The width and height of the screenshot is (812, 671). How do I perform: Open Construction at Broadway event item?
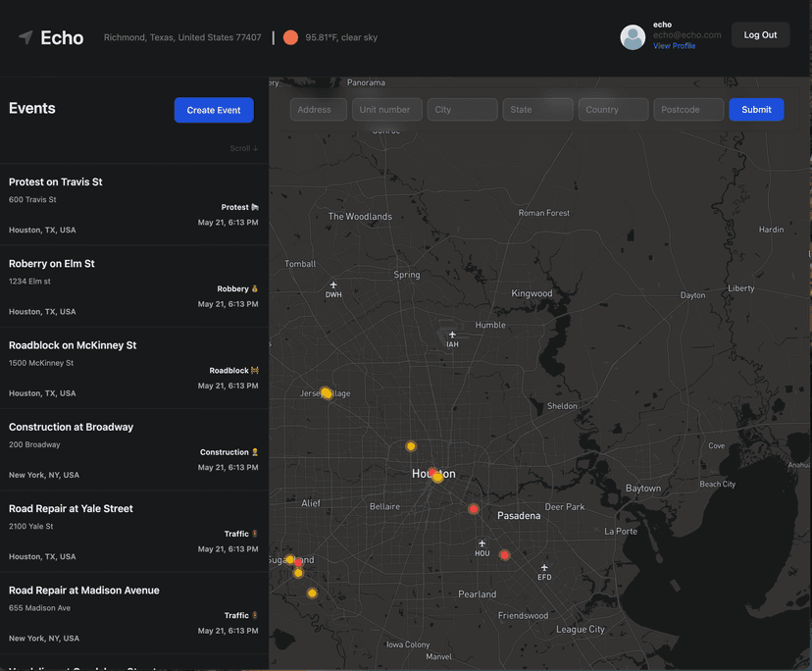point(133,449)
